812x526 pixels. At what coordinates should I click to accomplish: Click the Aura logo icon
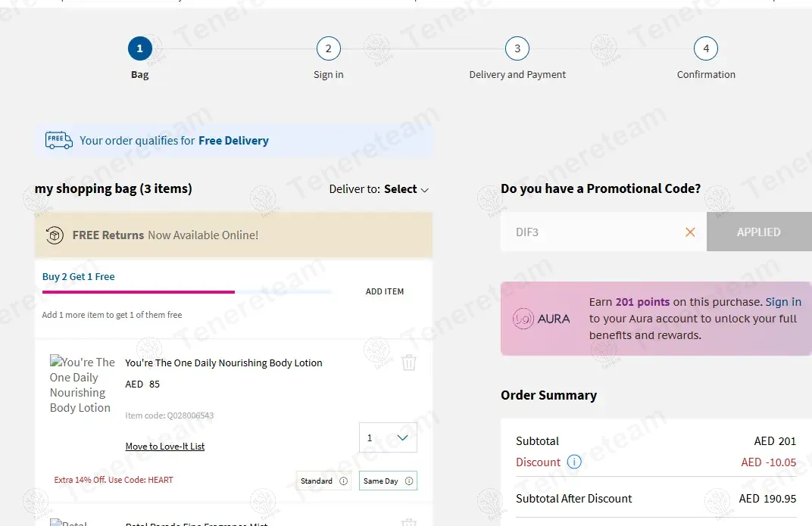pos(523,319)
